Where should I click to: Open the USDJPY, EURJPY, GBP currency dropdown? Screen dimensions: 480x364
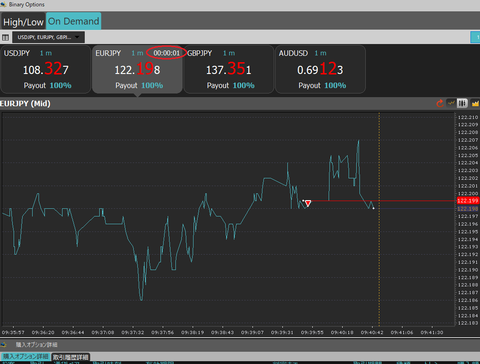click(x=49, y=37)
